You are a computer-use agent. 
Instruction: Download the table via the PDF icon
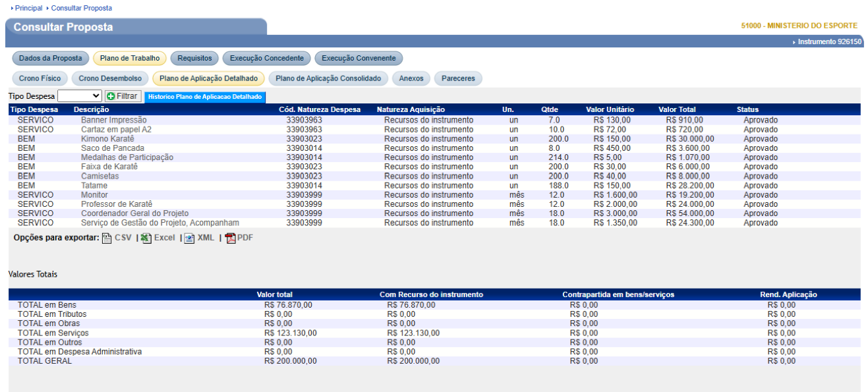tap(230, 238)
